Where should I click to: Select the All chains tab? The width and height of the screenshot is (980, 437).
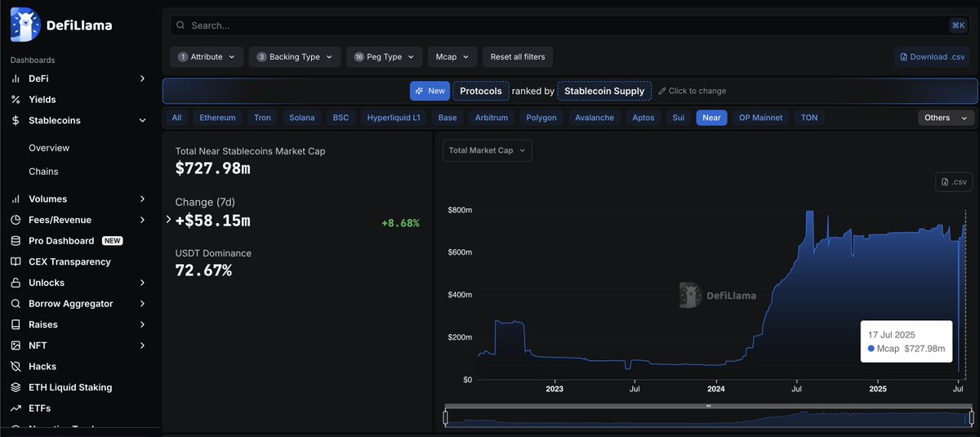tap(176, 118)
